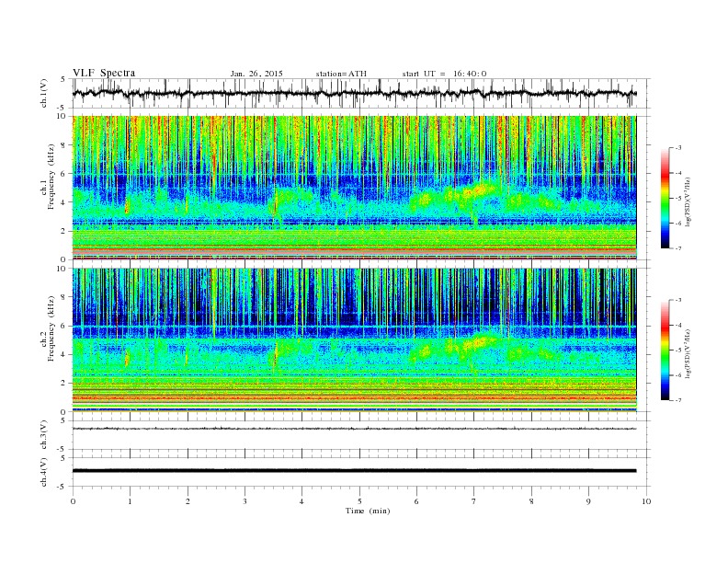Viewport: 728px width, 563px height.
Task: Click time axis tick label "5"
Action: click(359, 501)
